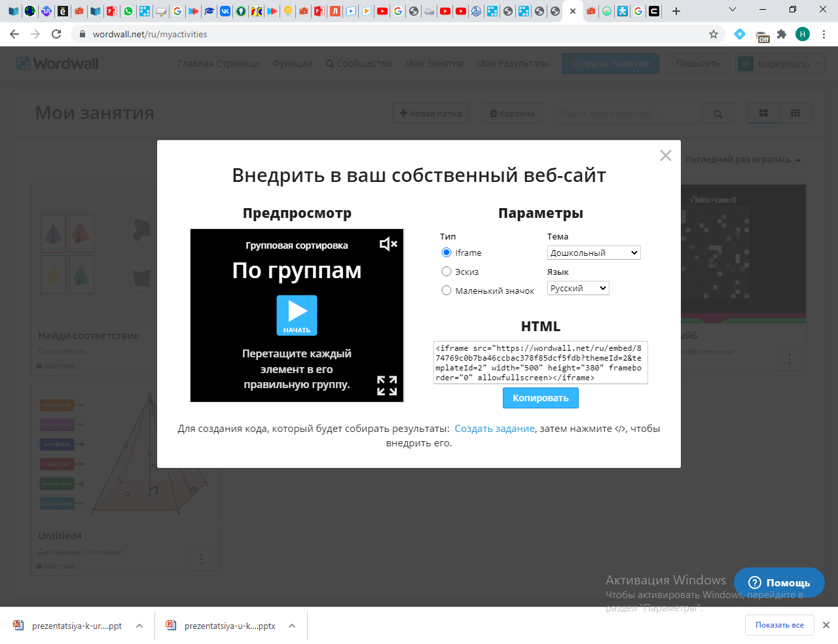Switch to small grid view
This screenshot has width=838, height=644.
click(x=795, y=113)
